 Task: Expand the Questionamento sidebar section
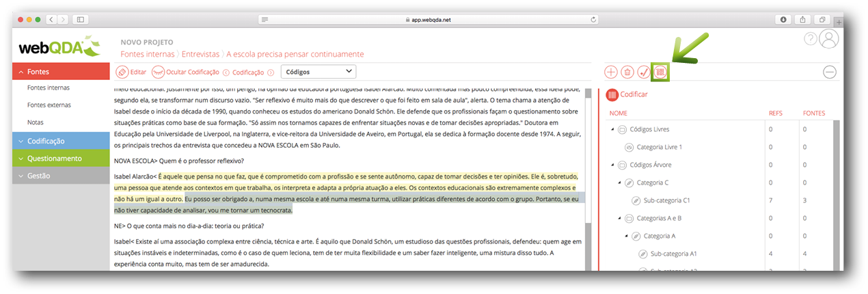61,158
